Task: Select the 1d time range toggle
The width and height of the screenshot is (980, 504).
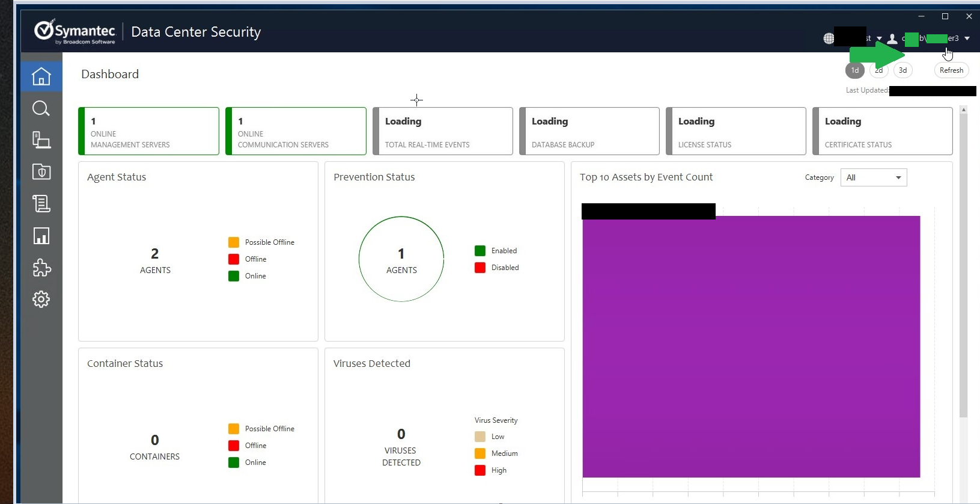Action: (854, 70)
